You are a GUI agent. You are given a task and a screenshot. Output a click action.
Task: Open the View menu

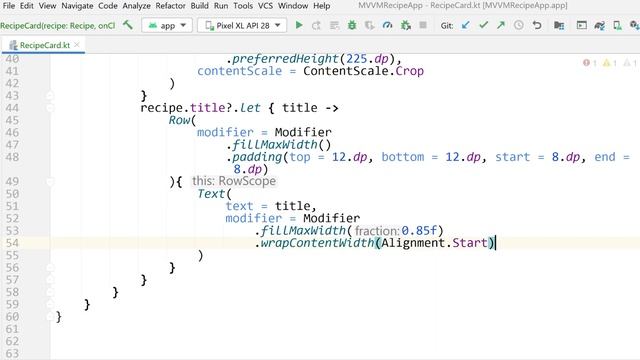coord(47,6)
